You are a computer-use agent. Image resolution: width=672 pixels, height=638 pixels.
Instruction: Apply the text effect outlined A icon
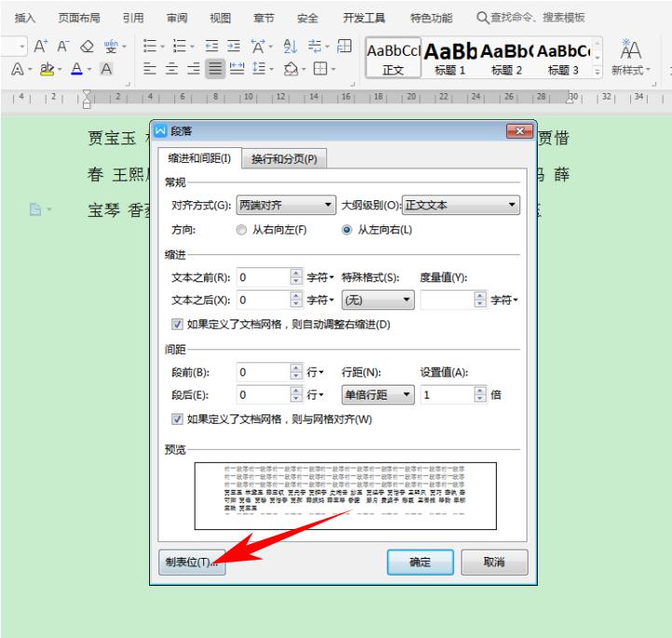click(x=17, y=69)
